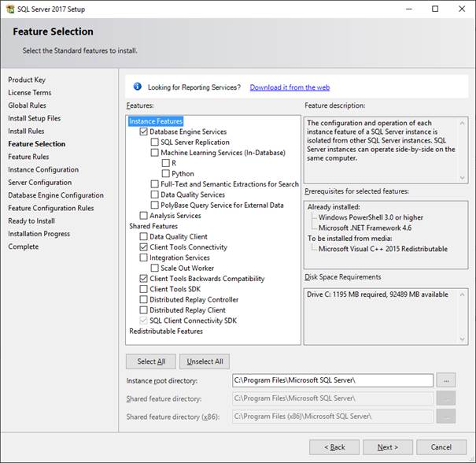Enable Full-Text and Semantic Extractions for Search
Image resolution: width=476 pixels, height=463 pixels.
(154, 184)
